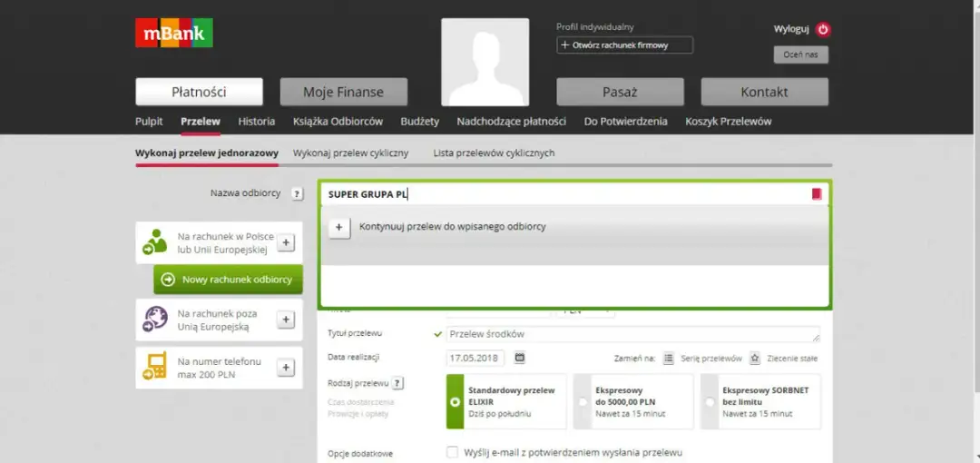This screenshot has width=980, height=463.
Task: Select Standardowy przelew ELIXIR radio option
Action: (x=506, y=401)
